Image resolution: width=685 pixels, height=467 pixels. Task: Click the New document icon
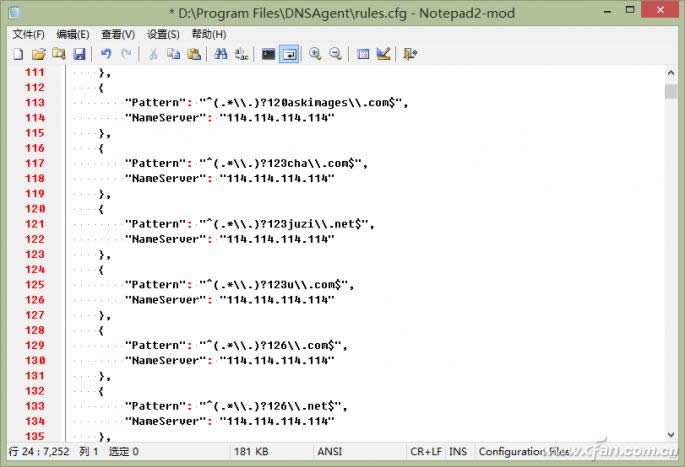18,54
